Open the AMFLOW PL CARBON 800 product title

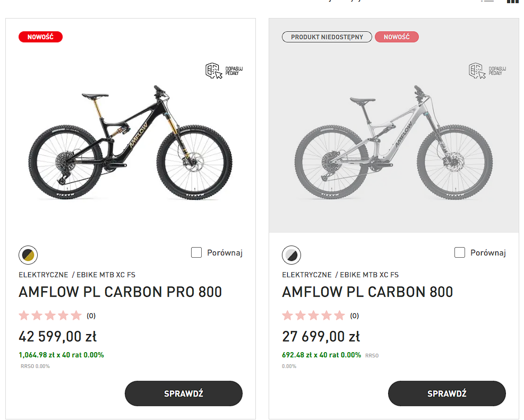coord(367,292)
